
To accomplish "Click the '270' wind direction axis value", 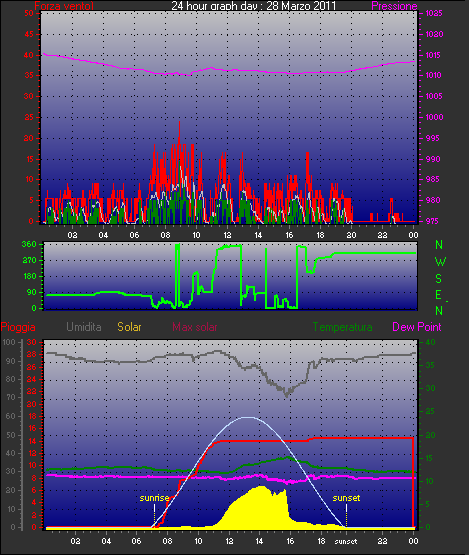I will coord(29,261).
